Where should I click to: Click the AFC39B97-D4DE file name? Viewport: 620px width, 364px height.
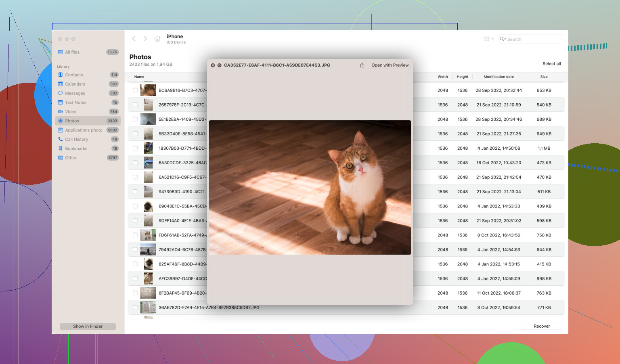[x=182, y=278]
